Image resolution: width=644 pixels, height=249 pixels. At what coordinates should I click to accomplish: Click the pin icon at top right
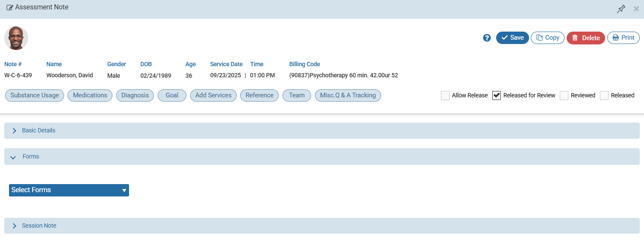[x=621, y=9]
